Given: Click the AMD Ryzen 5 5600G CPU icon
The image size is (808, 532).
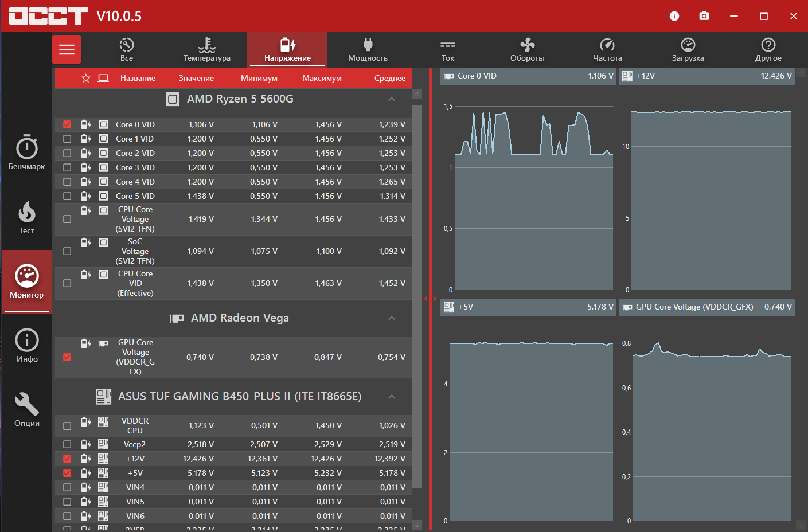Looking at the screenshot, I should [173, 99].
